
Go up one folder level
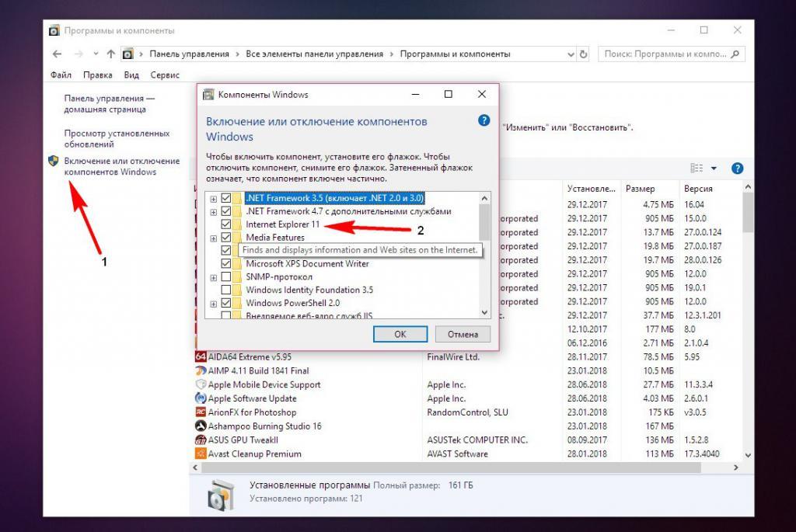click(x=110, y=54)
